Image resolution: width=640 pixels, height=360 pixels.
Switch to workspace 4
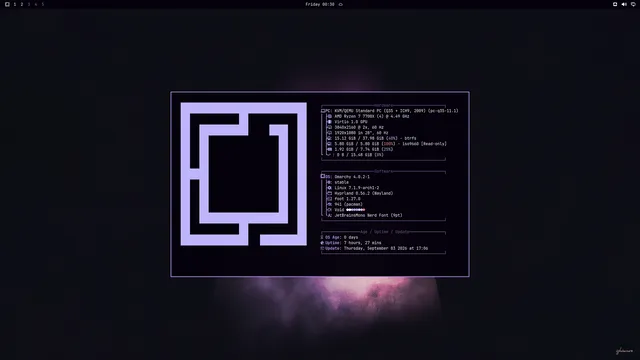(x=36, y=4)
